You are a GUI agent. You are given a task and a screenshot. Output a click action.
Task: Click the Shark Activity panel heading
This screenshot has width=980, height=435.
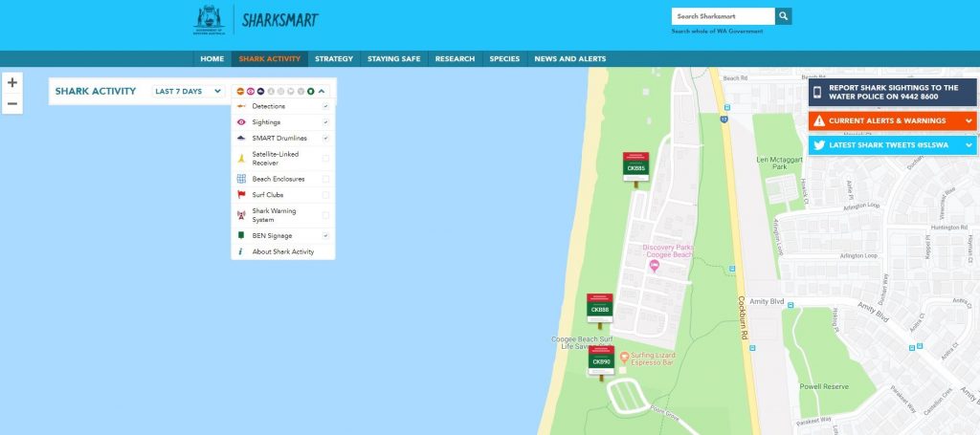[96, 91]
